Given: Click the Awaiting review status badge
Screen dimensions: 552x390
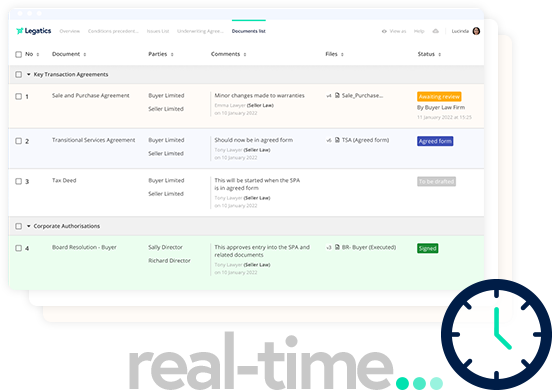Looking at the screenshot, I should point(439,96).
